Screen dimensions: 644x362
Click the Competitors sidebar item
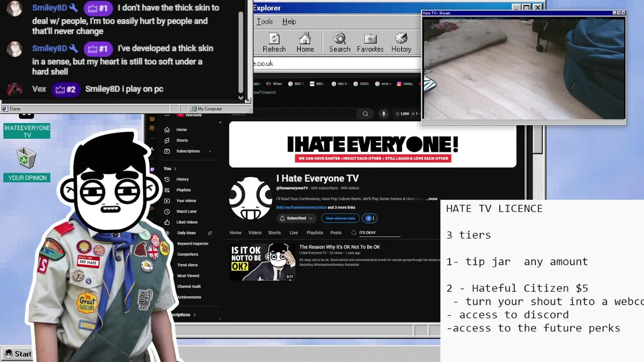188,254
